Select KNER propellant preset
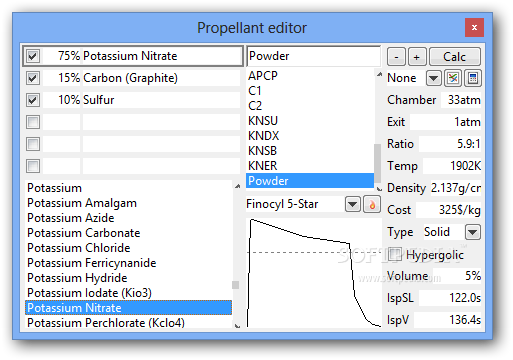The height and width of the screenshot is (360, 513). pos(310,166)
